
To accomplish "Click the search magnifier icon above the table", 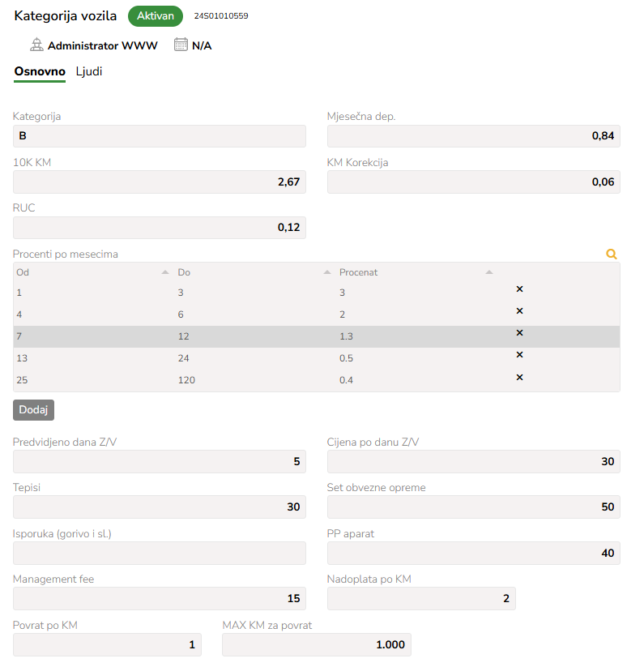I will [x=612, y=254].
